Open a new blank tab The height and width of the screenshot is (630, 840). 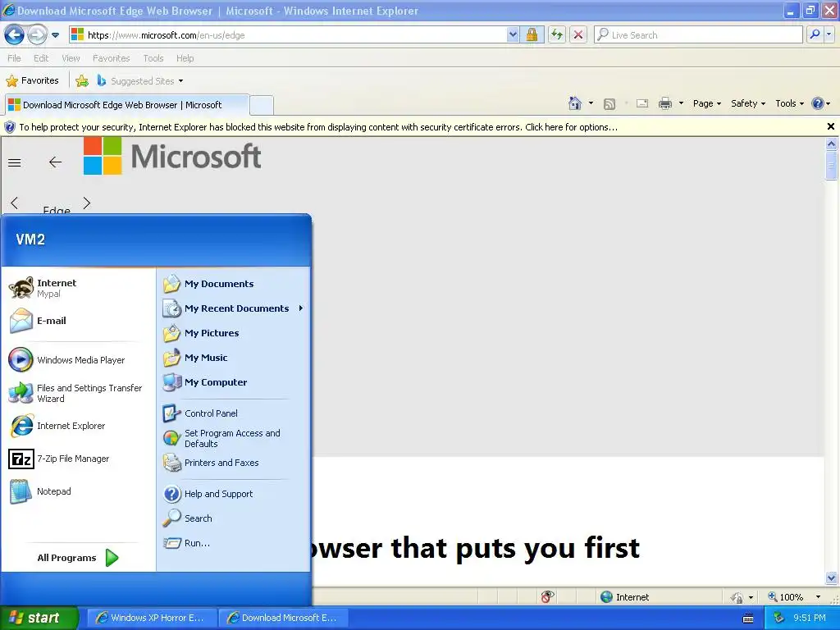tap(262, 105)
